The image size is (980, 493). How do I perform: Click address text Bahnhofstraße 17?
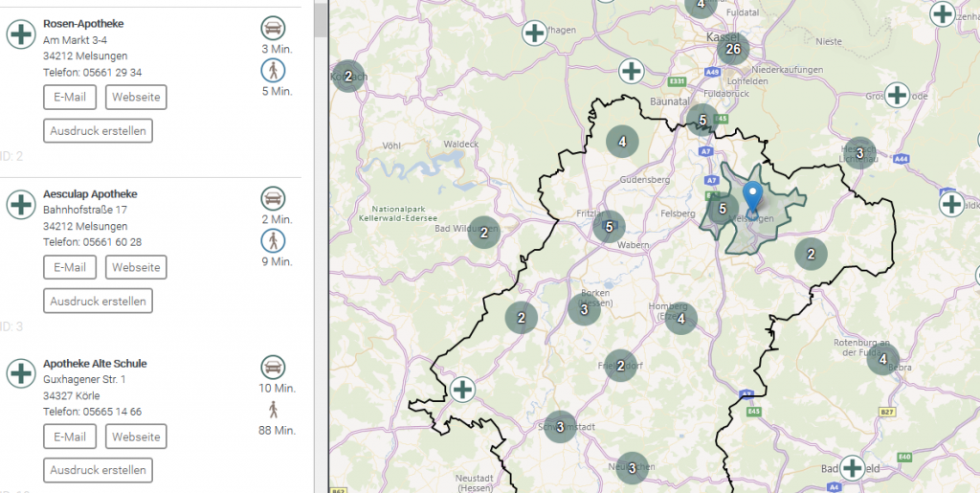85,210
